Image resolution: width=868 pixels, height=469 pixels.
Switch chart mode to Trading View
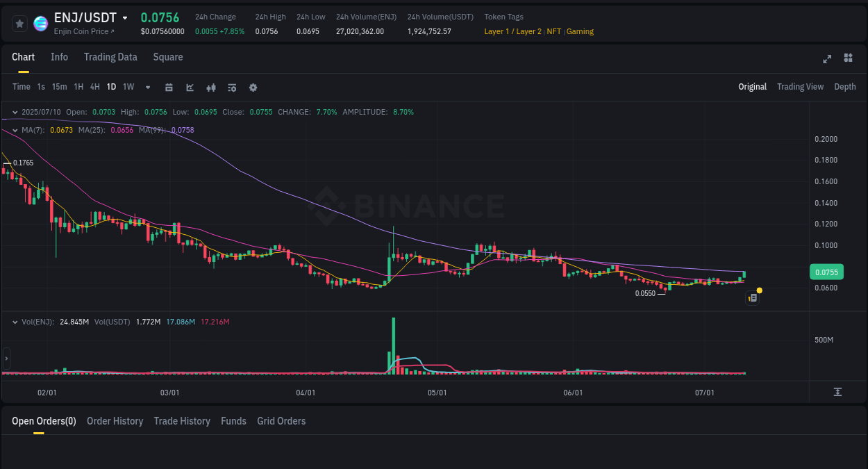coord(800,87)
